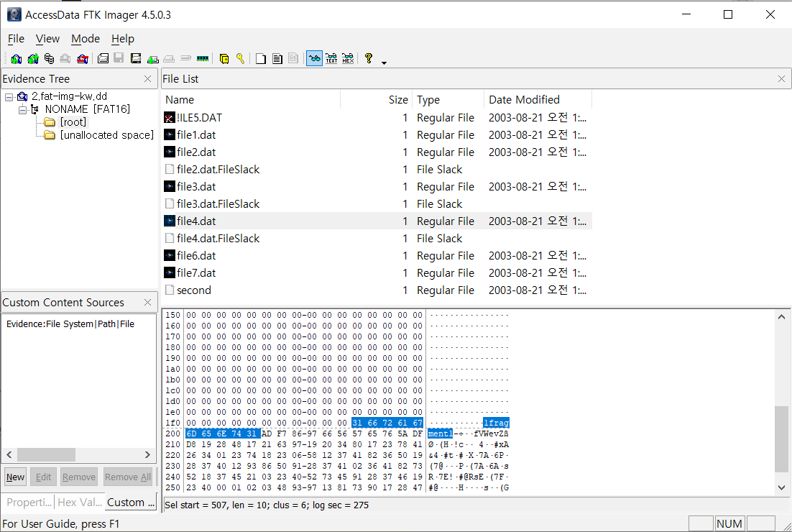Click Add All Attached Devices icon
Image resolution: width=792 pixels, height=532 pixels.
click(33, 59)
